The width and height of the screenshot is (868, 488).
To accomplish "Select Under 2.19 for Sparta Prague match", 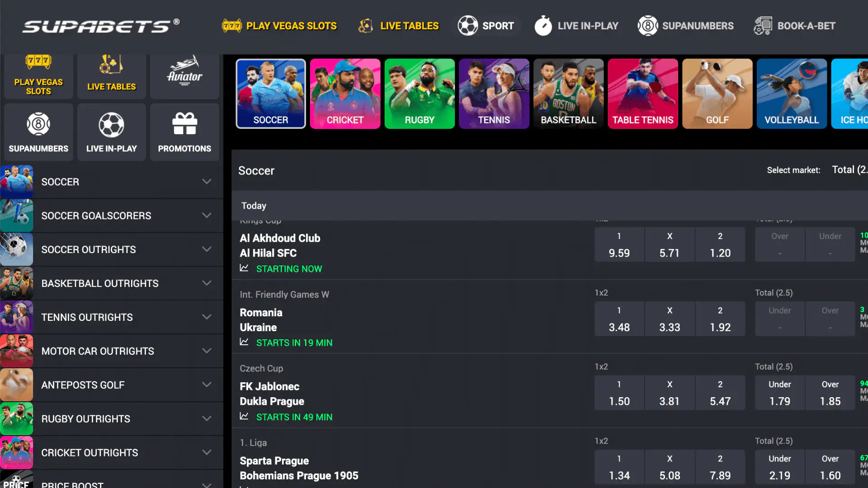I will tap(779, 467).
